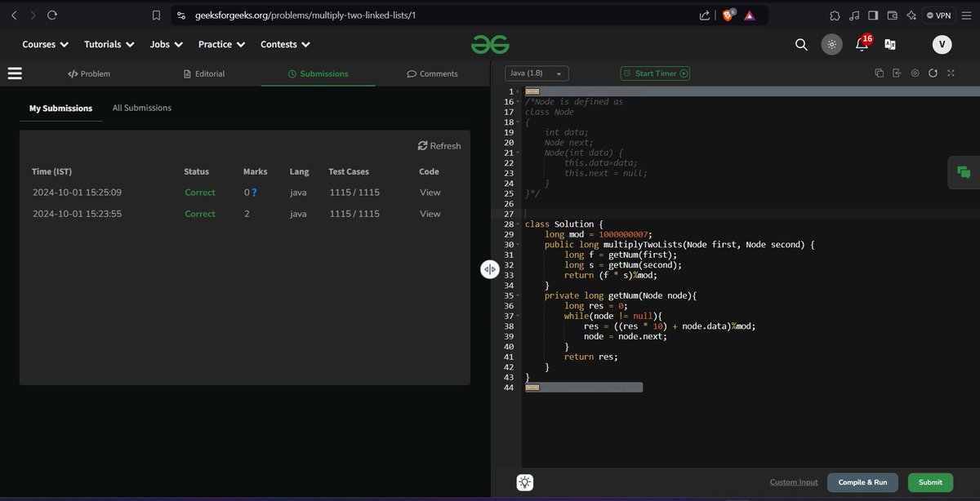Viewport: 980px width, 501px height.
Task: Click Refresh in the submissions panel
Action: (439, 146)
